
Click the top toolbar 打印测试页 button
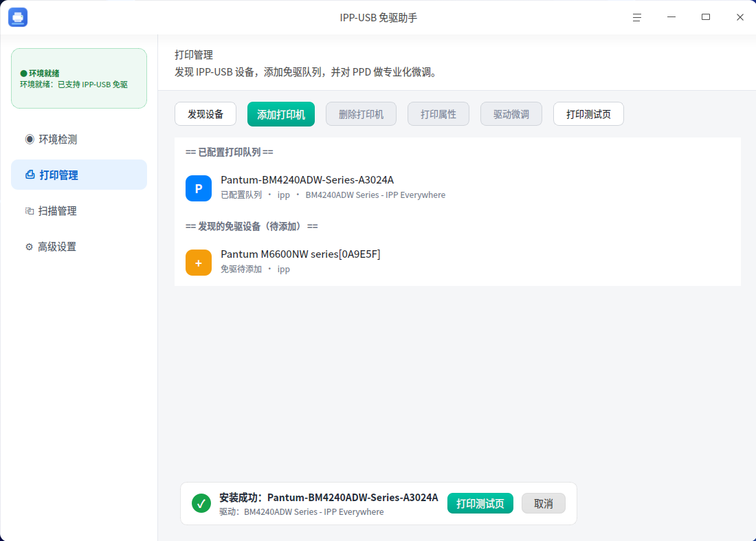tap(589, 114)
